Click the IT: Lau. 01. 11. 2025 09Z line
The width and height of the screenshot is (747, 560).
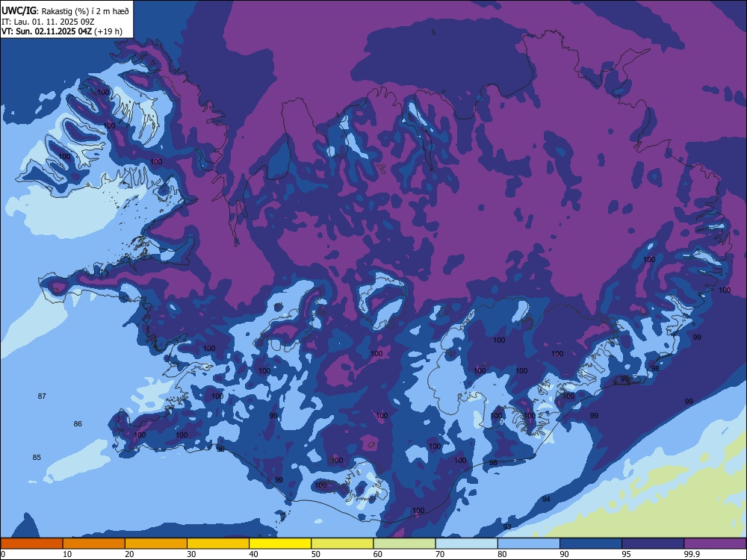point(48,22)
